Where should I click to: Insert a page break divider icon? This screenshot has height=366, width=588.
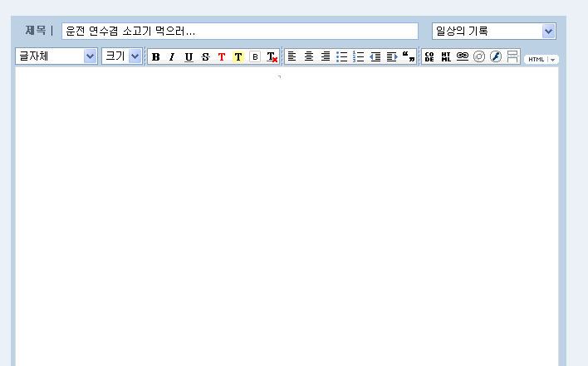click(512, 56)
